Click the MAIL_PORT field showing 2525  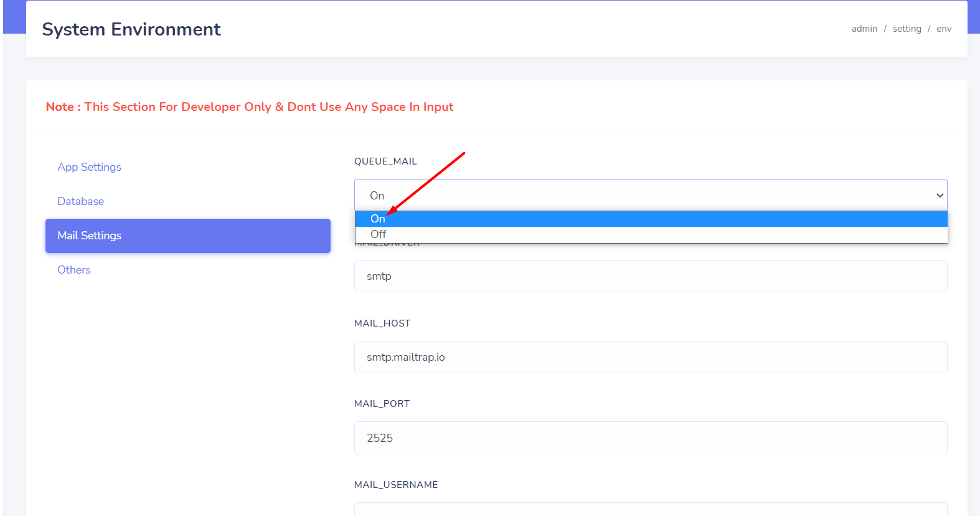pos(651,438)
